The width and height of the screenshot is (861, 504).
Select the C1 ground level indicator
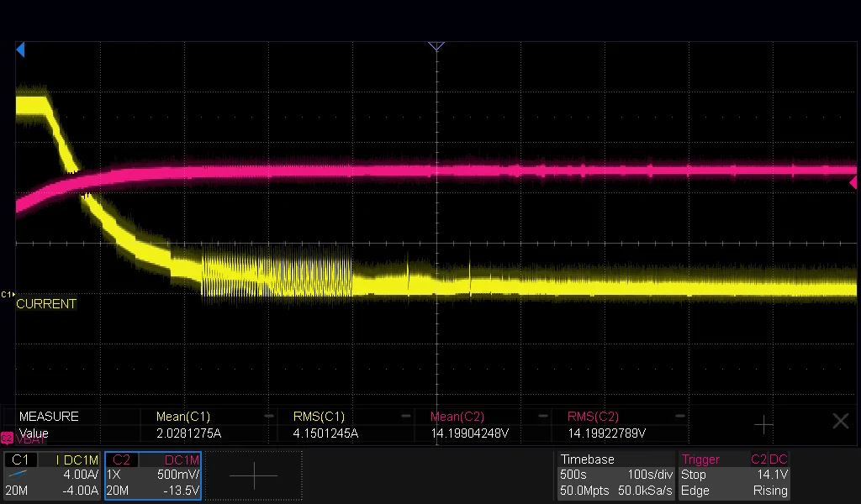click(8, 295)
